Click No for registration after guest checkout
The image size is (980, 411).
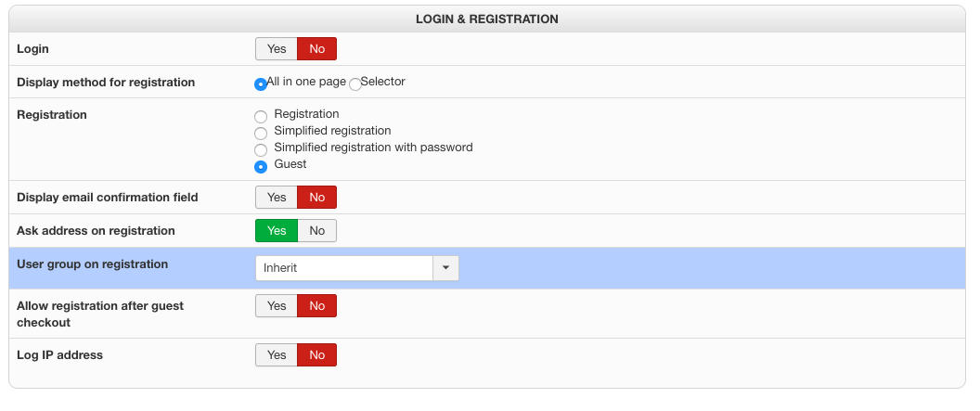pyautogui.click(x=316, y=306)
